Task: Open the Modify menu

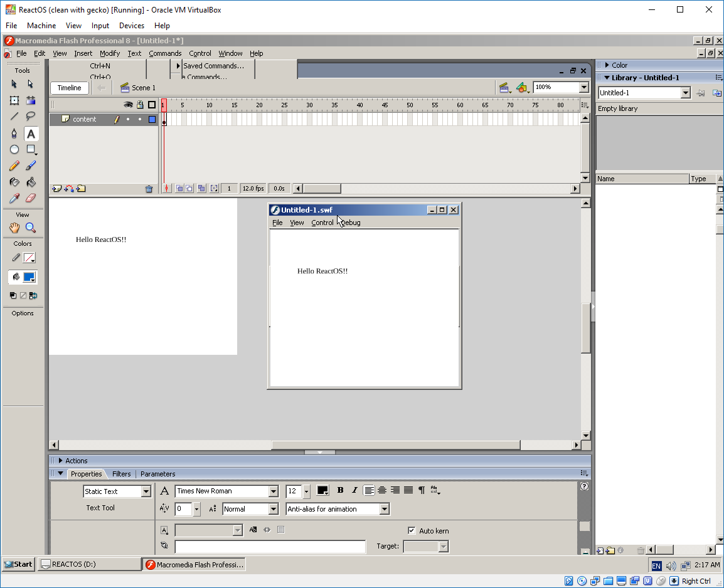Action: point(110,53)
